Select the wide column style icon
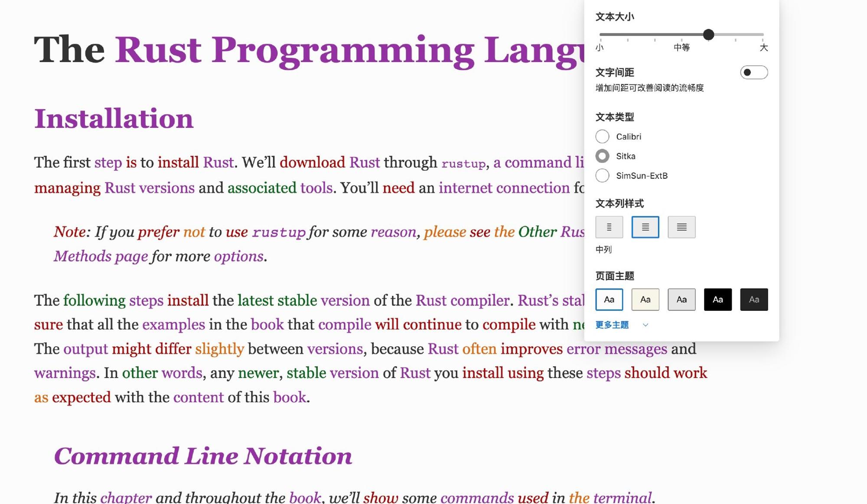Screen dimensions: 867x504 [681, 227]
